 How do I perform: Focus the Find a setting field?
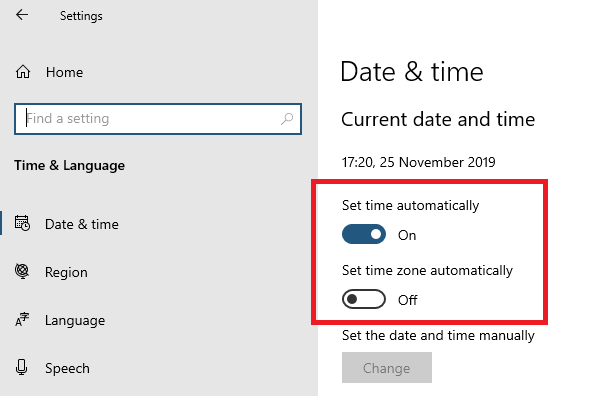click(x=158, y=119)
